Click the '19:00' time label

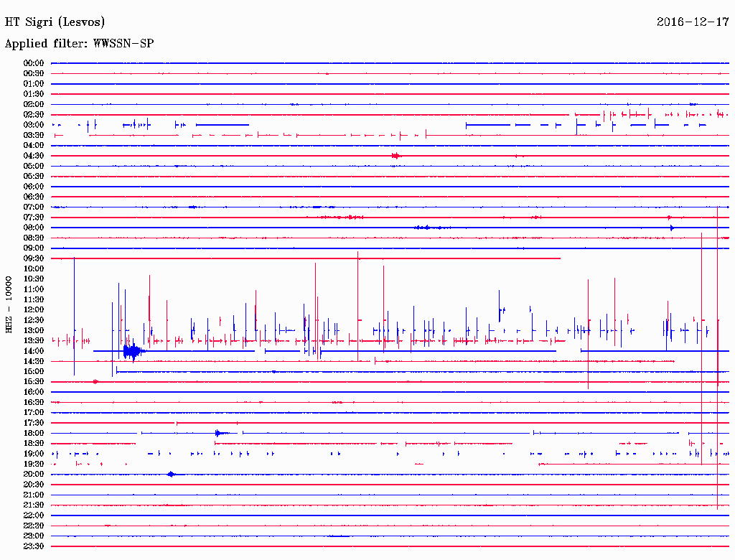point(34,454)
